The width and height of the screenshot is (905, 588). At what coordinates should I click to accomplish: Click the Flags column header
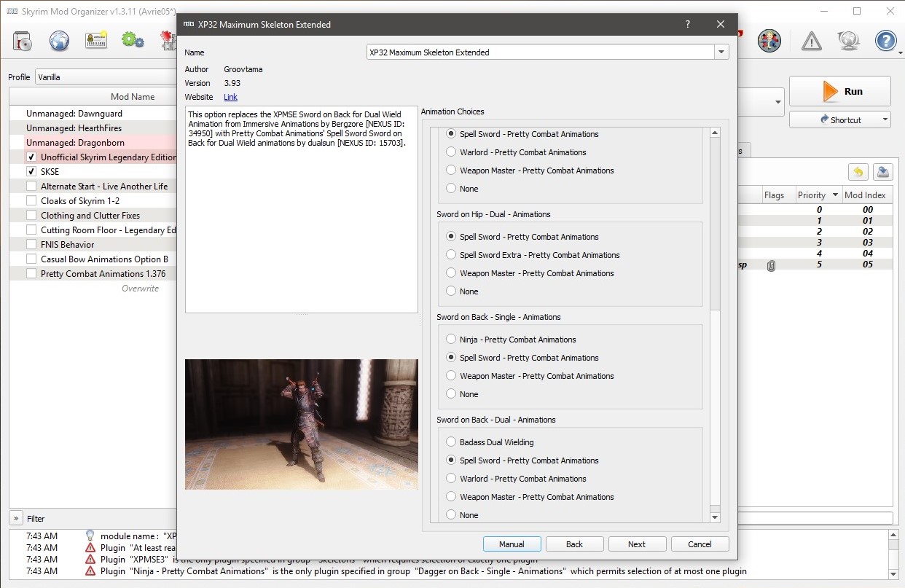[774, 195]
